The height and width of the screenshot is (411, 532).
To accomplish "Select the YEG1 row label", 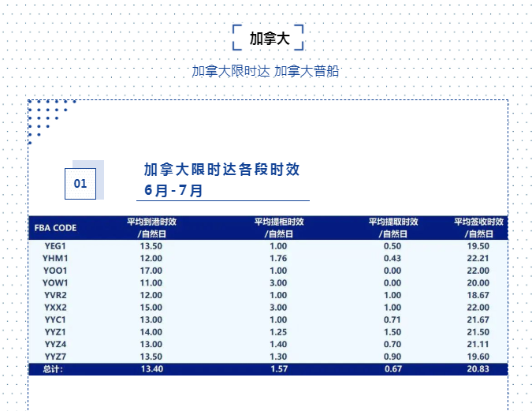I will point(55,246).
